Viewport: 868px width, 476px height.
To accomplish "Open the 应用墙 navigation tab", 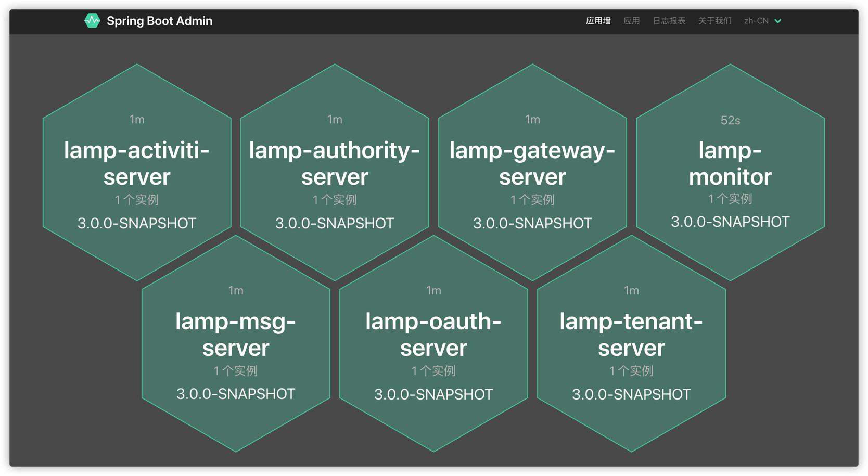I will point(598,21).
